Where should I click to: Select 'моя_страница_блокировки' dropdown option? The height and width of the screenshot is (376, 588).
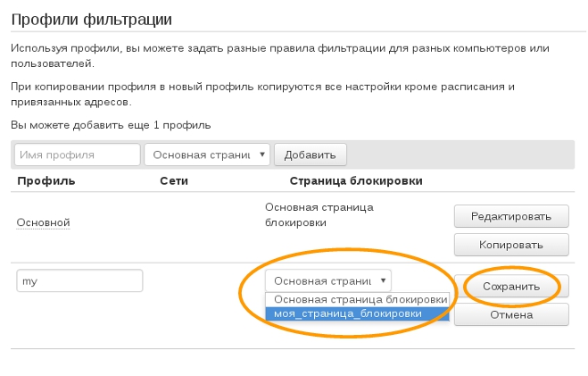click(x=358, y=313)
